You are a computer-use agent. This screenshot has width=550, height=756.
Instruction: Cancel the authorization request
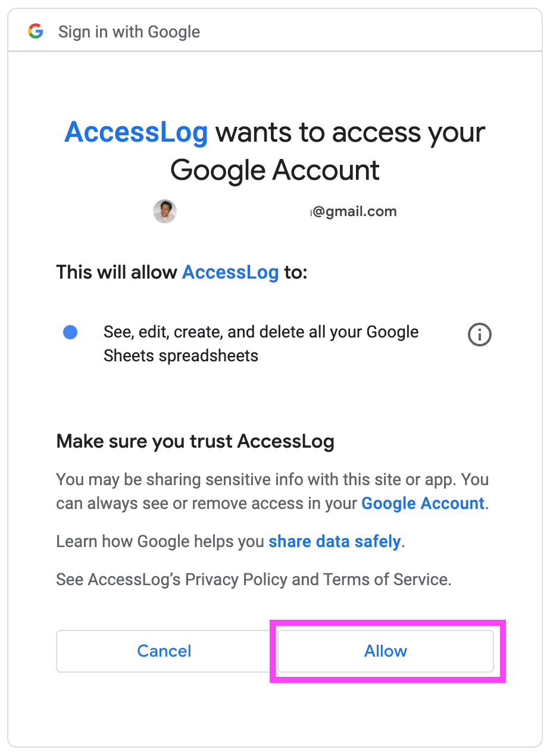coord(164,651)
